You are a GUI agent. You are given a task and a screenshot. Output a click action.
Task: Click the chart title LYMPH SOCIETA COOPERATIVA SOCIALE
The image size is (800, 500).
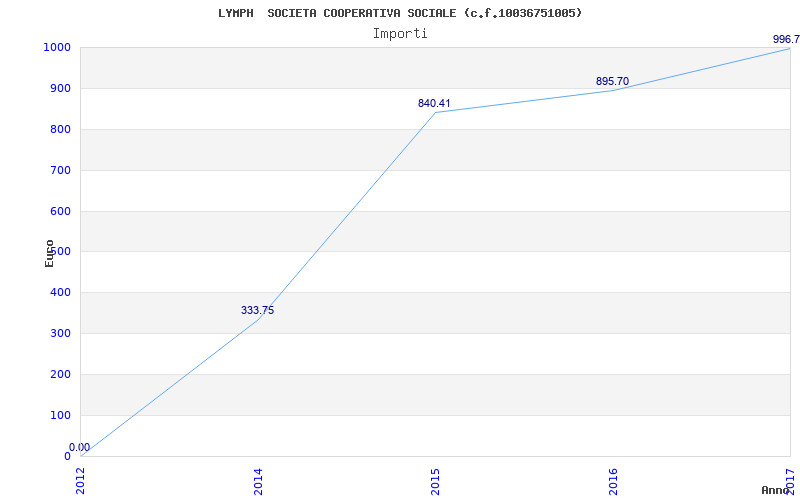400,13
